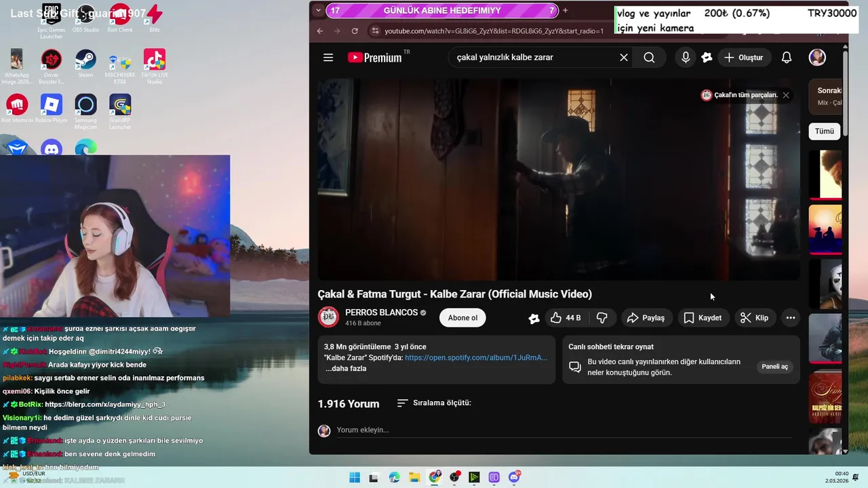
Task: Run search with the magnifier button
Action: (649, 58)
